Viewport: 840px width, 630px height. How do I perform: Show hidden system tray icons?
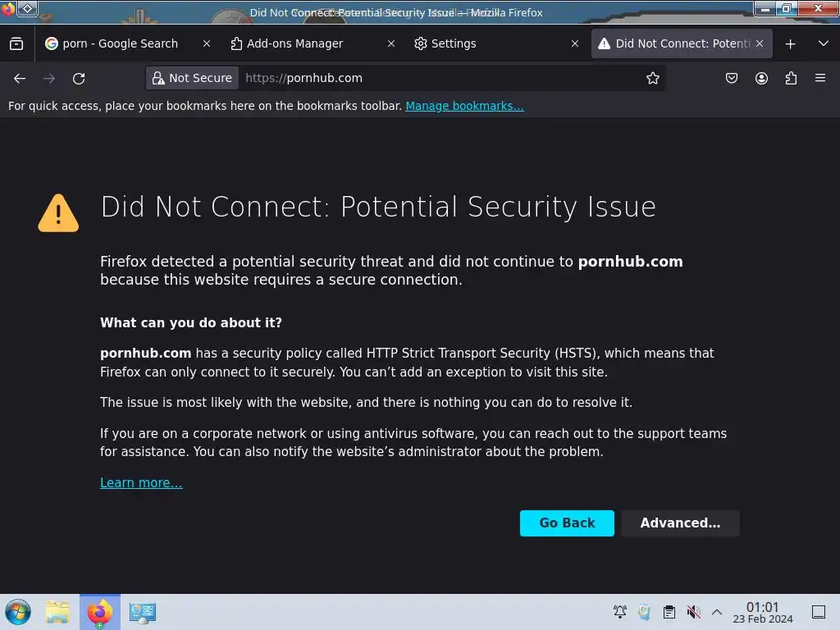click(716, 612)
